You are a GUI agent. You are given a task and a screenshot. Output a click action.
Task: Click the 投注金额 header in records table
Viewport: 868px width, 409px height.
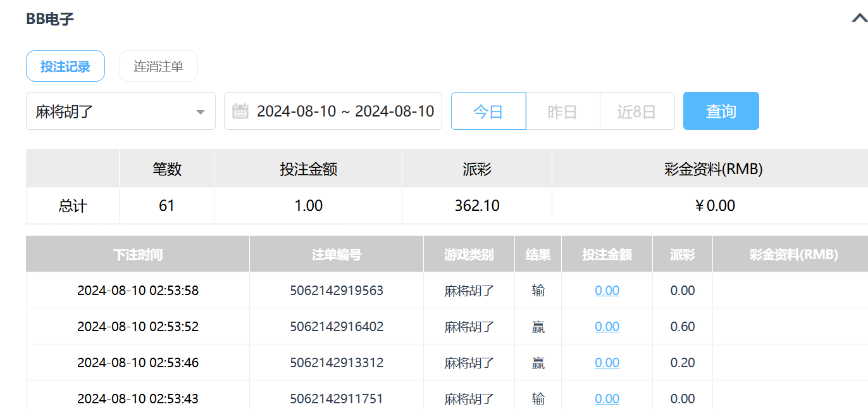click(607, 255)
